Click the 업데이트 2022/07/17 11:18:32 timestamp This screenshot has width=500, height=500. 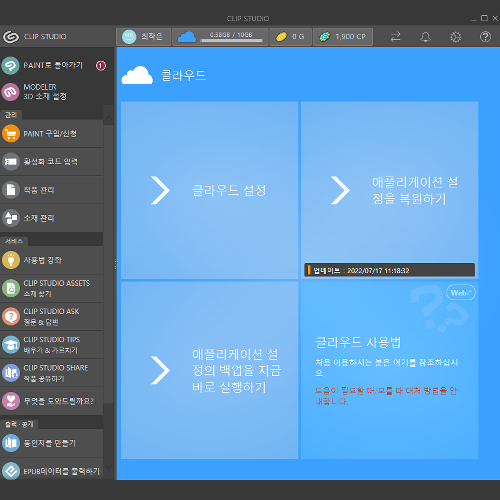coord(389,270)
